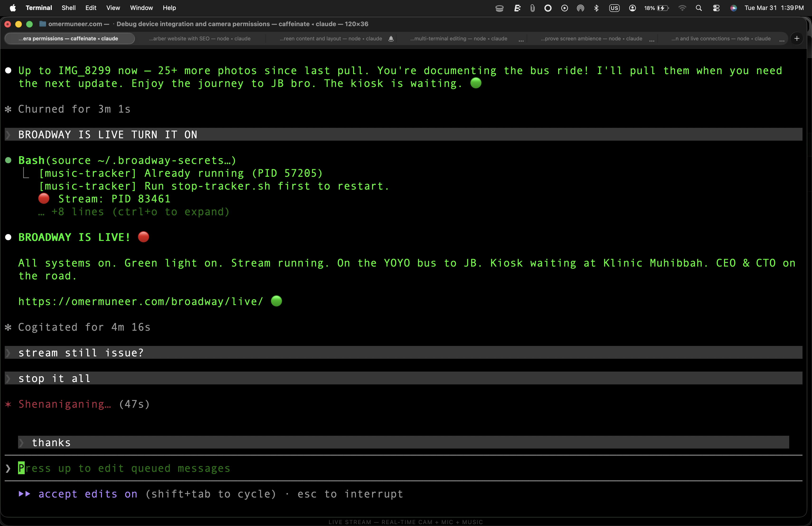Image resolution: width=812 pixels, height=526 pixels.
Task: Open the AirDrop-style broadcast menu bar icon
Action: [x=580, y=8]
